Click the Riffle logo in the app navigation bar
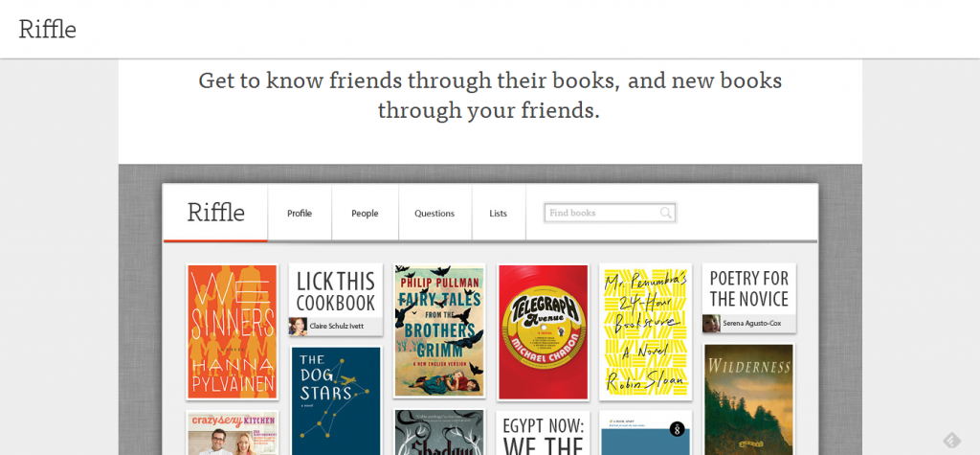This screenshot has height=455, width=980. 215,212
